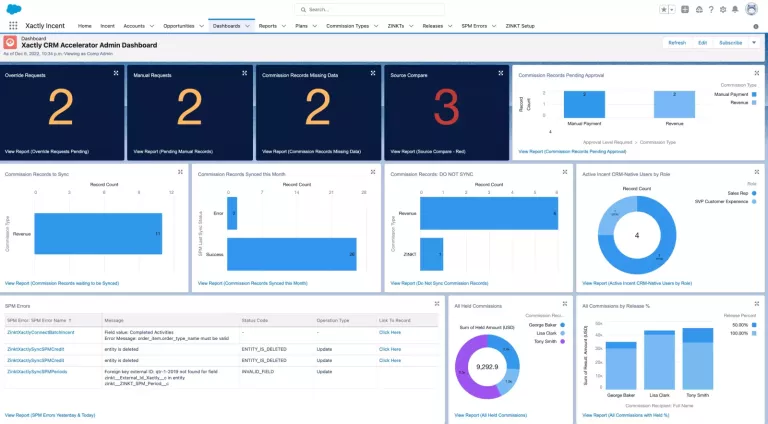Open the ZINKTs tab dropdown chevron
Screen dimensions: 768x424
pyautogui.click(x=411, y=26)
